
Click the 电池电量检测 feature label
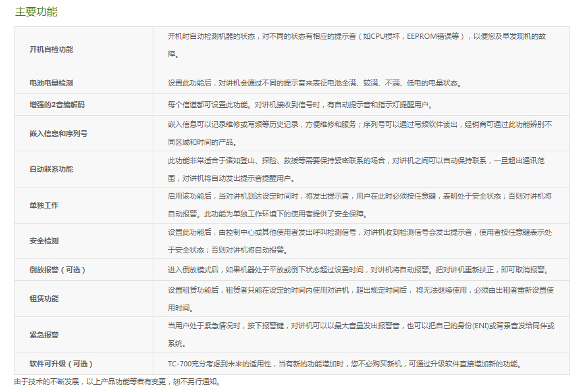[51, 84]
